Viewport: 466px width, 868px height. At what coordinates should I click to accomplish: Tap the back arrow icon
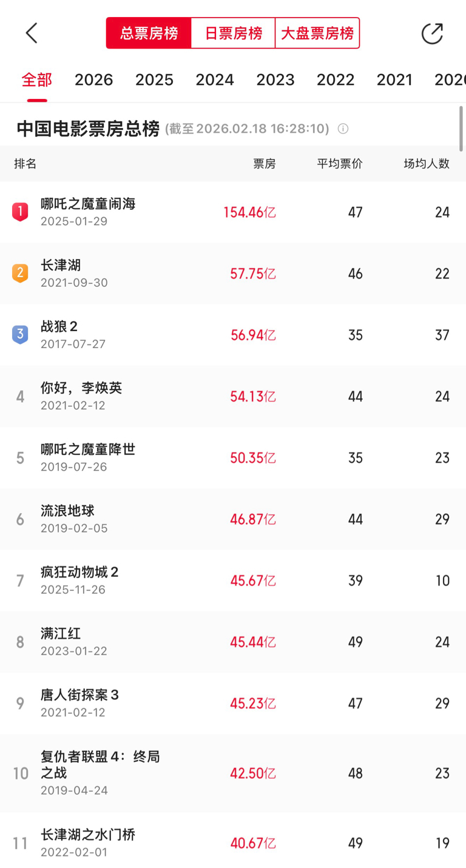[x=32, y=33]
